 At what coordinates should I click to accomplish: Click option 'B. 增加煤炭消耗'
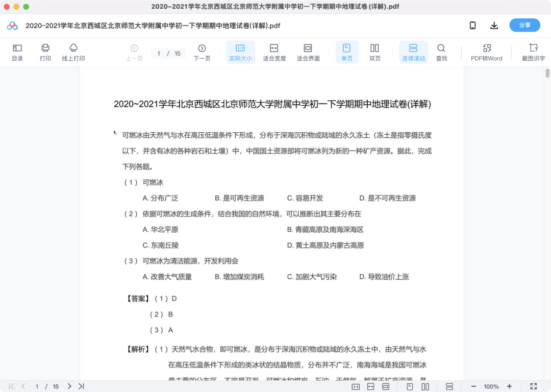click(239, 277)
